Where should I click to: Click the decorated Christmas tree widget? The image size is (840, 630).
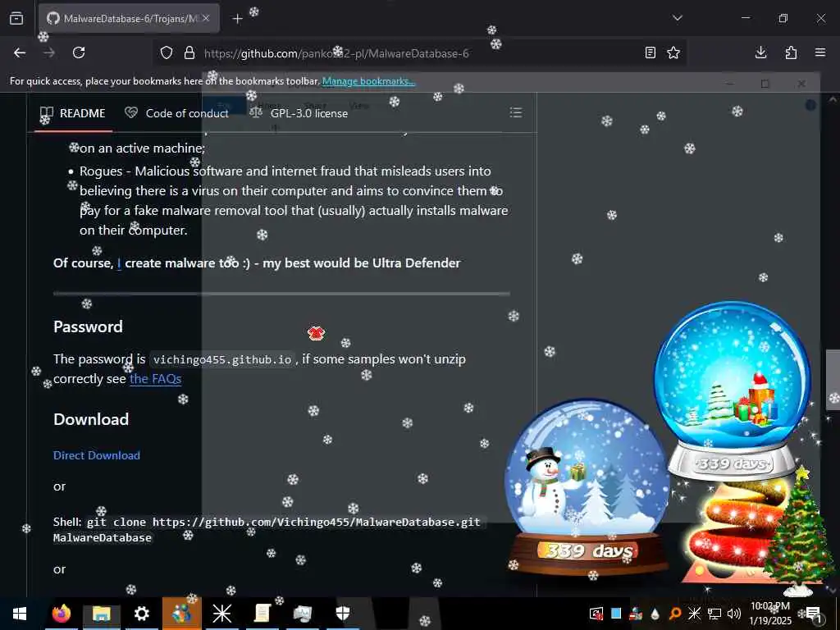tap(798, 531)
